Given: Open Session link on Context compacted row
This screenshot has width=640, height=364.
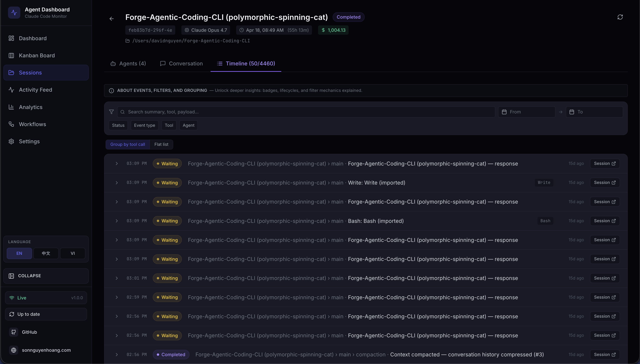Looking at the screenshot, I should click(605, 354).
